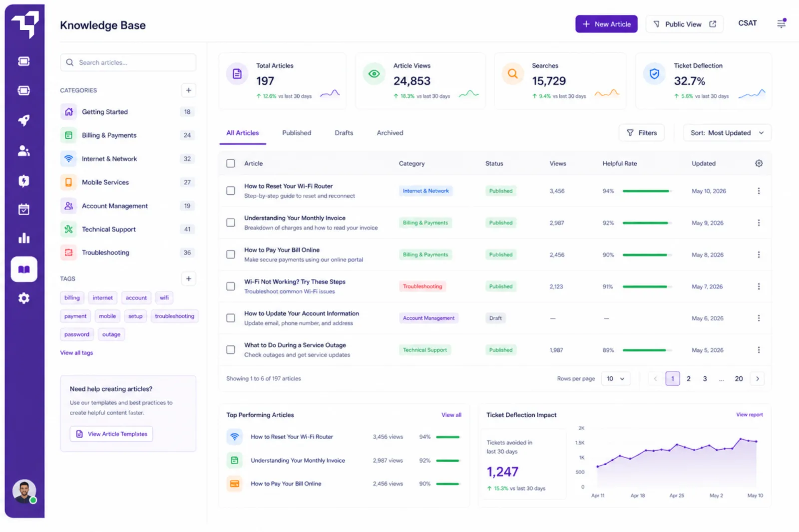799x532 pixels.
Task: Click the Total Articles document icon
Action: [237, 74]
